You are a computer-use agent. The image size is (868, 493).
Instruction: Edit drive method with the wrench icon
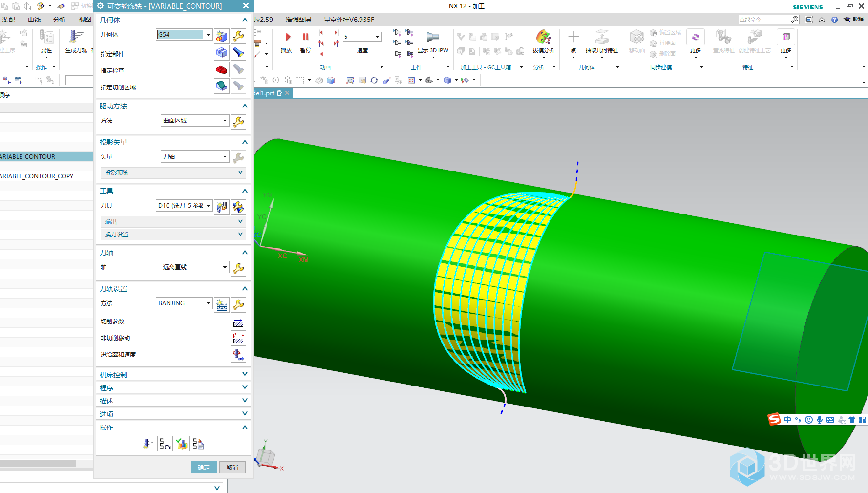point(238,122)
